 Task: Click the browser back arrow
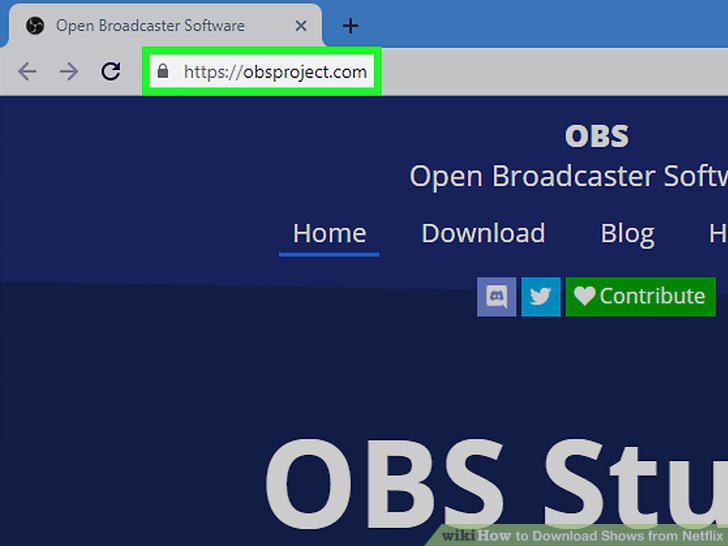pos(27,72)
